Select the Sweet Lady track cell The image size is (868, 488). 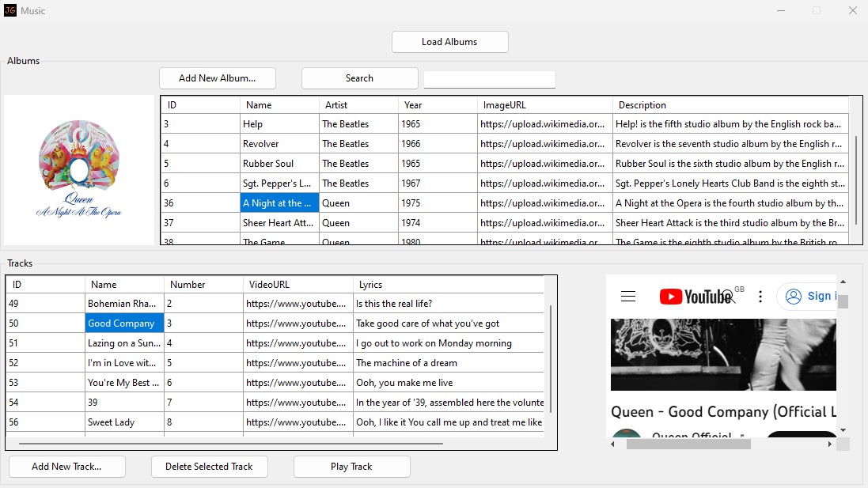click(x=124, y=422)
